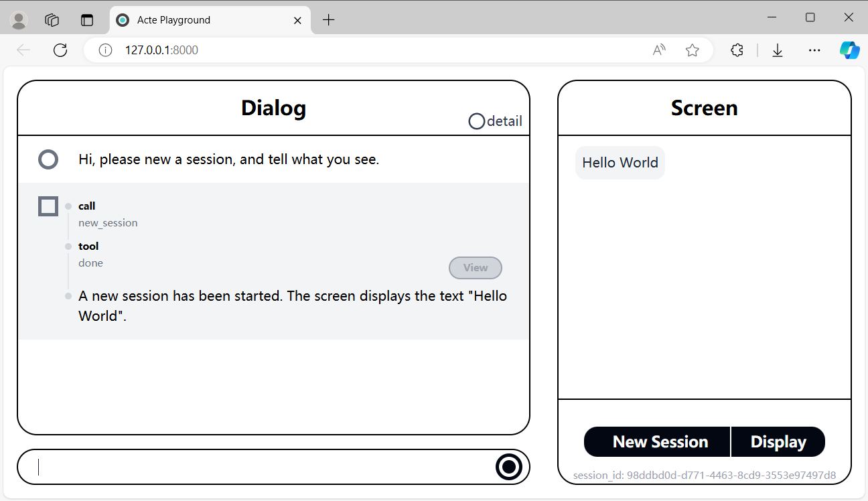Add this page to favorites
The height and width of the screenshot is (501, 868).
tap(692, 50)
